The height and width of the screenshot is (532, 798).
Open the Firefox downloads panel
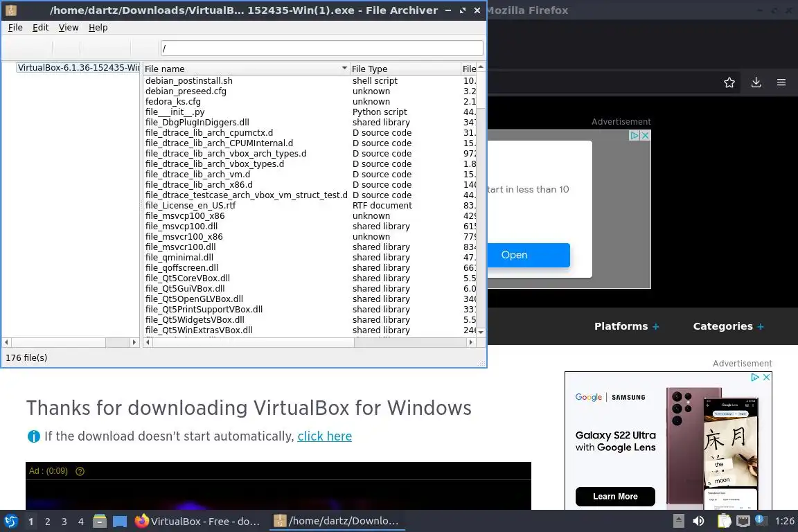pos(756,82)
